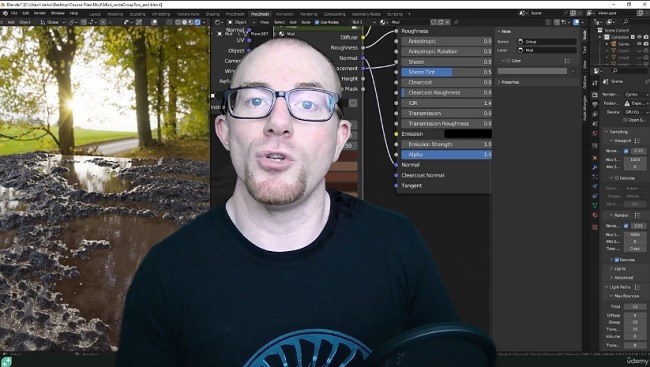Open the Options sidebar tab

coord(585,82)
